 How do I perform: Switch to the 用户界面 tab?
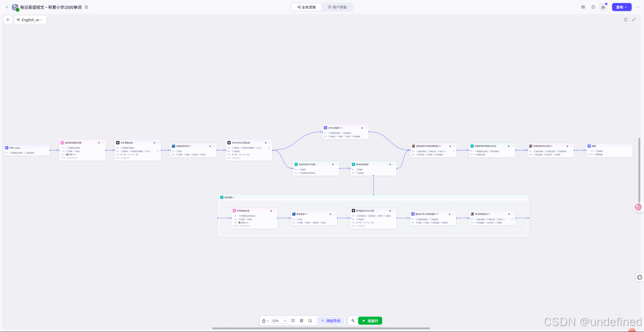(337, 7)
